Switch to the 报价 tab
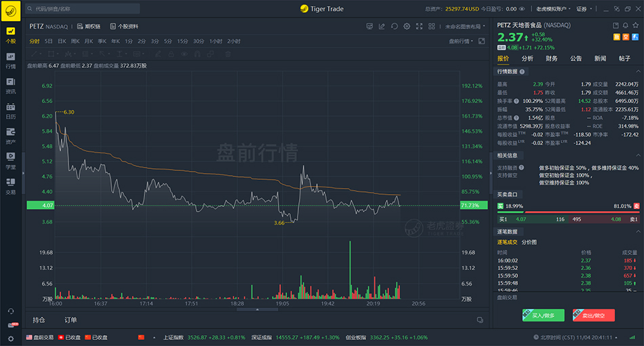The height and width of the screenshot is (346, 644). click(503, 58)
